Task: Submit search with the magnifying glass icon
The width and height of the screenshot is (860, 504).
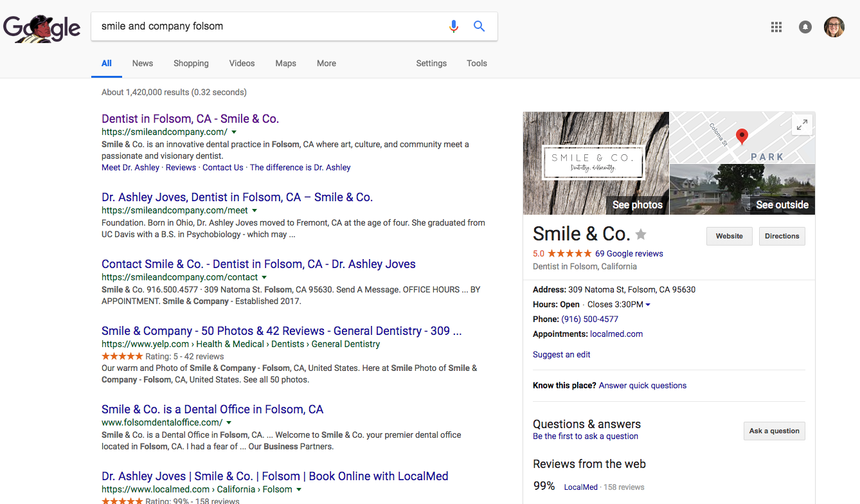Action: pyautogui.click(x=479, y=26)
